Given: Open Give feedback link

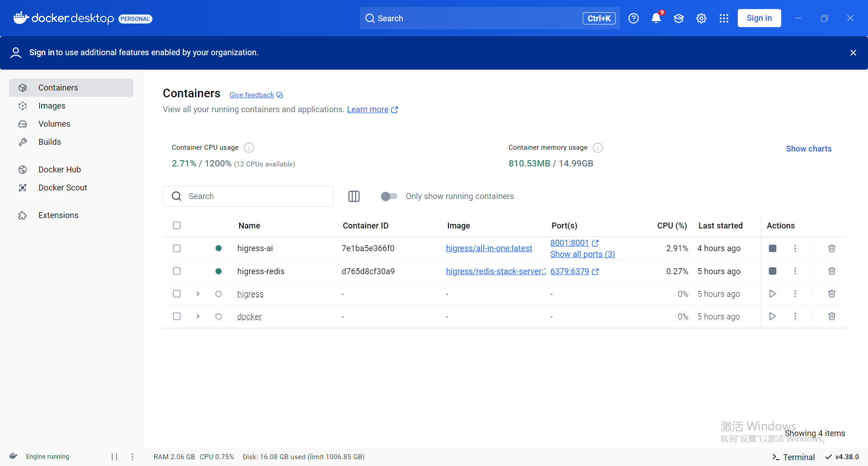Looking at the screenshot, I should (x=256, y=95).
